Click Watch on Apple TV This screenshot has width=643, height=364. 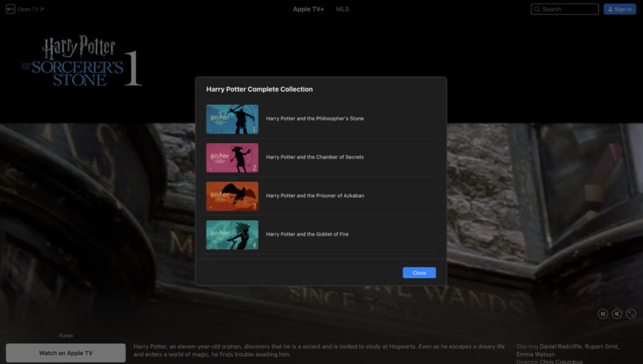point(65,353)
